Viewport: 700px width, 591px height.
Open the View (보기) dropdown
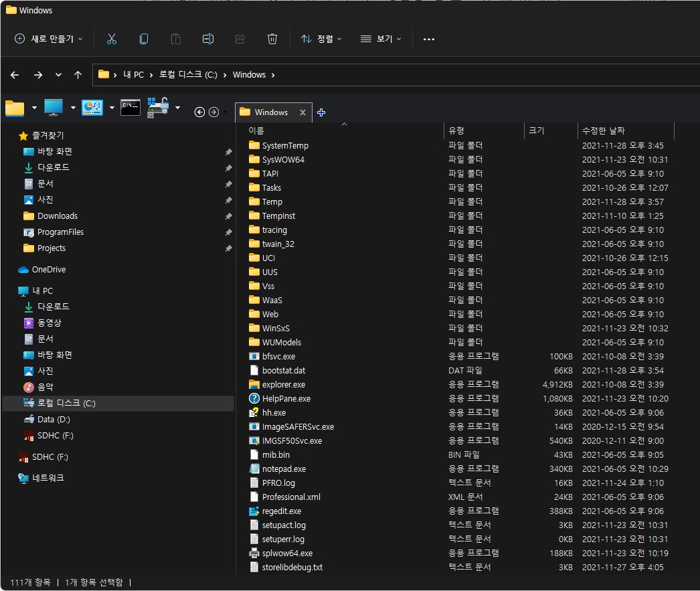click(x=381, y=39)
